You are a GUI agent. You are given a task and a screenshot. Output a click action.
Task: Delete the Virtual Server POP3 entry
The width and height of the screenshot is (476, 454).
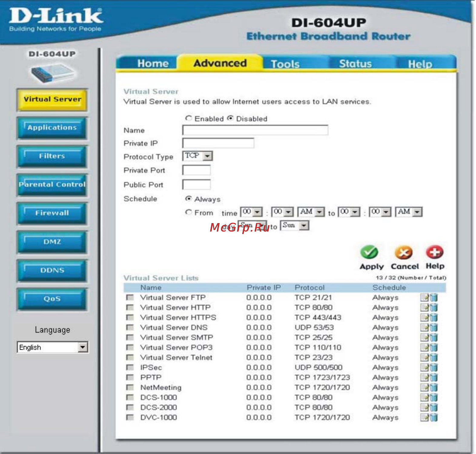coord(434,347)
